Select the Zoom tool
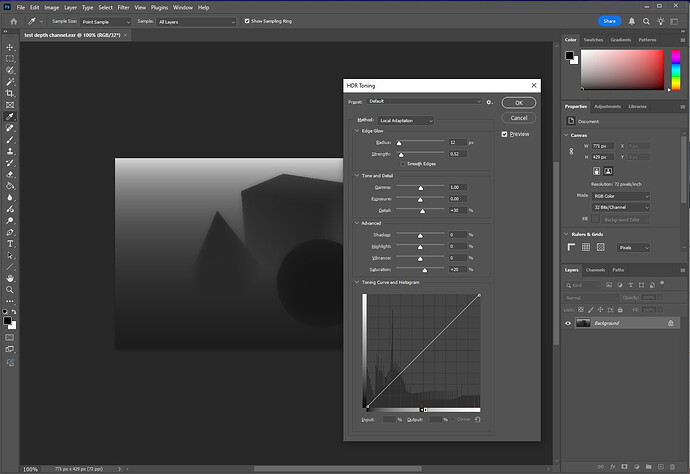Image resolution: width=690 pixels, height=474 pixels. tap(10, 290)
